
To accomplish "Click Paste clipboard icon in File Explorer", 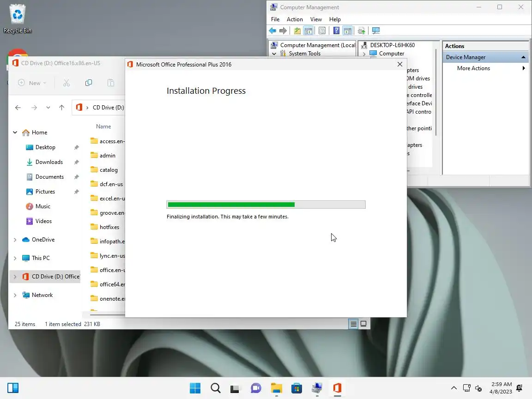I will point(111,83).
